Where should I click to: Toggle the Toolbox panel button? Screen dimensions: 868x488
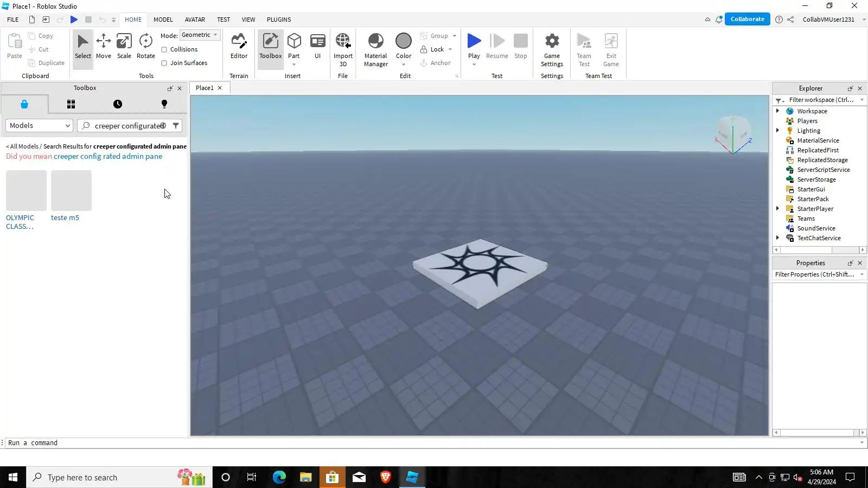pyautogui.click(x=270, y=47)
